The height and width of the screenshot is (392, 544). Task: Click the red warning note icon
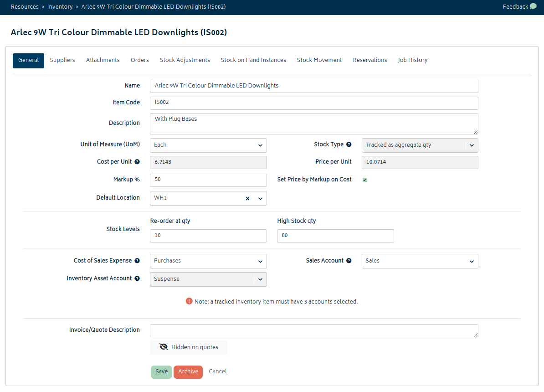coord(189,301)
